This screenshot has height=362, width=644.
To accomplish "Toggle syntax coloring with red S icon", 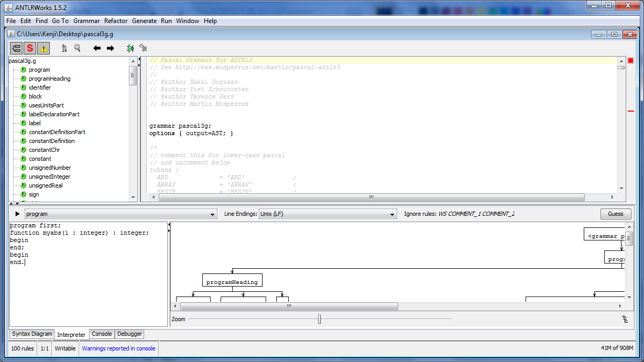I will 30,48.
